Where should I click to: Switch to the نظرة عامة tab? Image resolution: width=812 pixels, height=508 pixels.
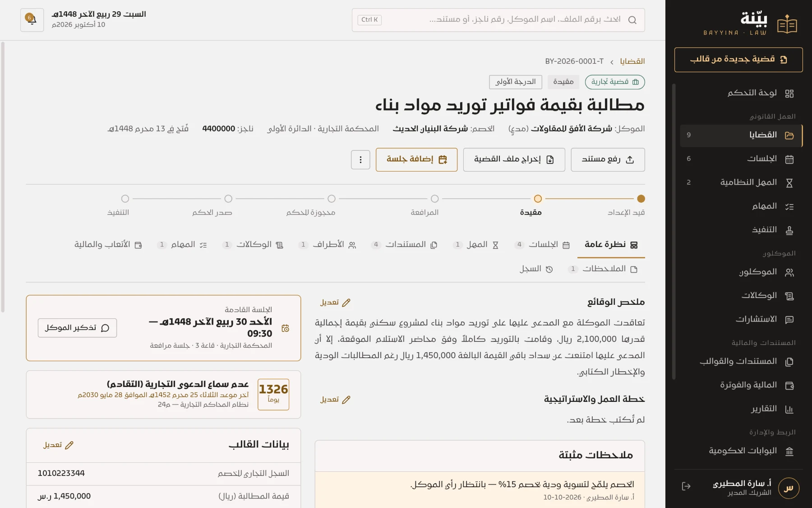611,245
